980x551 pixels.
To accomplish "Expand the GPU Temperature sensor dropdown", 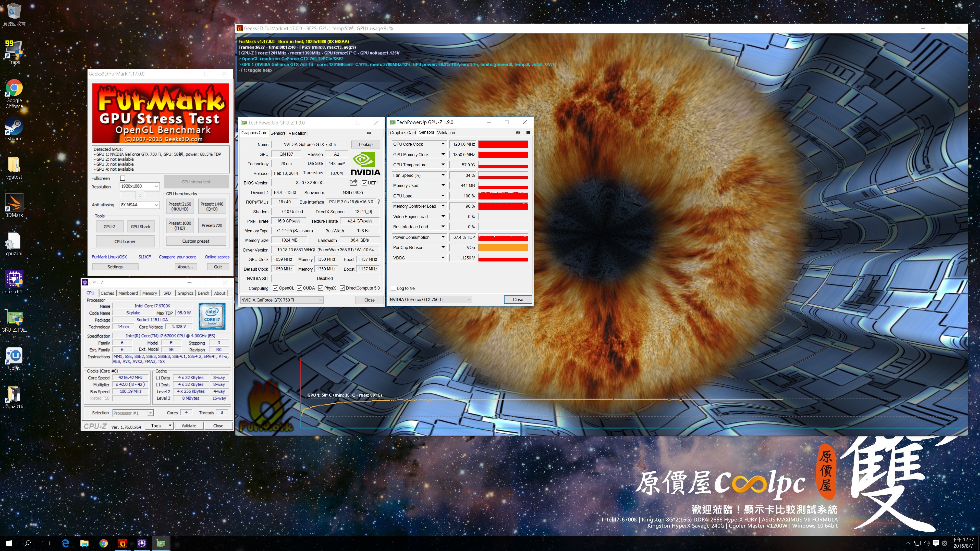I will click(443, 165).
